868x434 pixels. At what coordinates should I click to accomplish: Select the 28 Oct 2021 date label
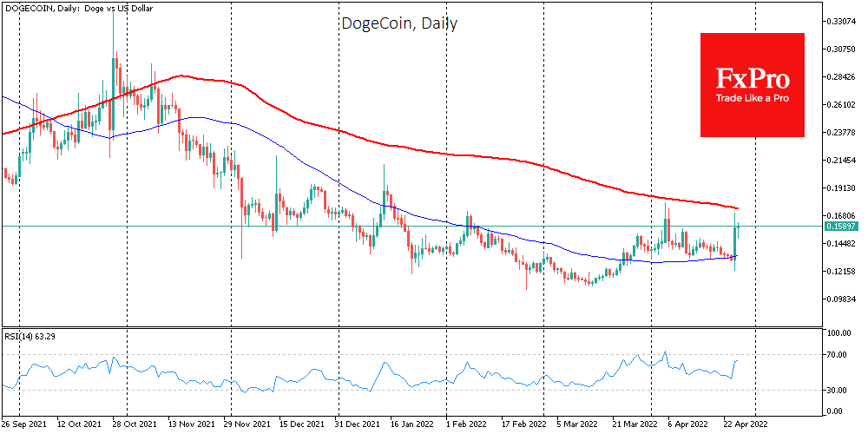click(x=135, y=426)
